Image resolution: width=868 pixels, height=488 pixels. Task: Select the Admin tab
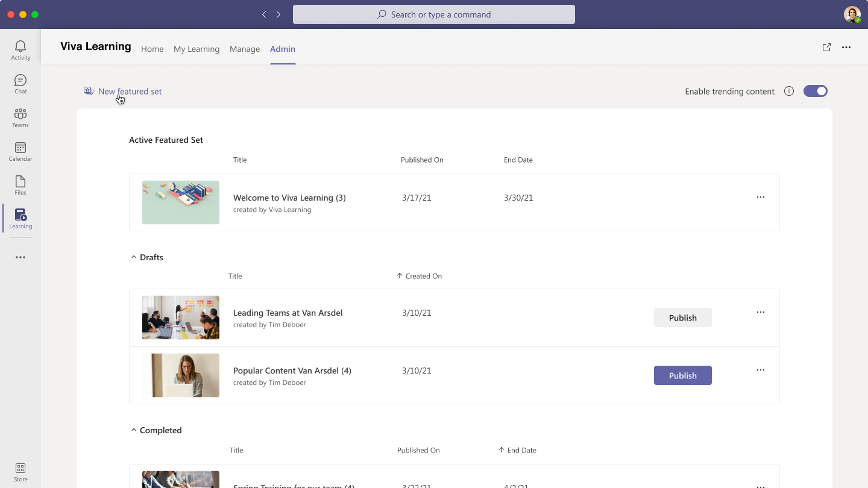point(283,49)
